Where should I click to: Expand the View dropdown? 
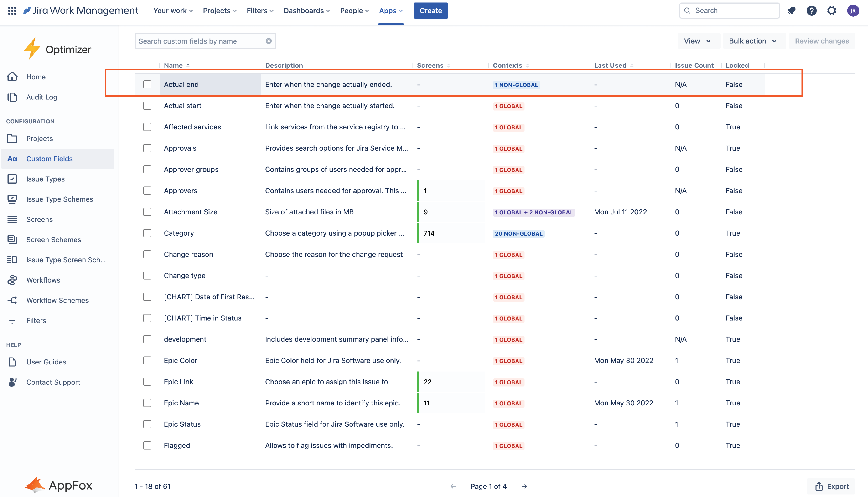point(697,41)
